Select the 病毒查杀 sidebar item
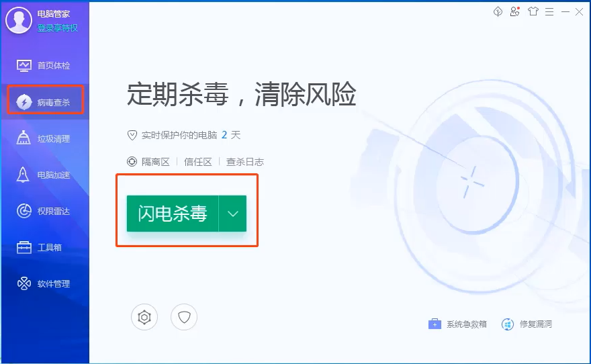The width and height of the screenshot is (591, 364). pos(44,102)
